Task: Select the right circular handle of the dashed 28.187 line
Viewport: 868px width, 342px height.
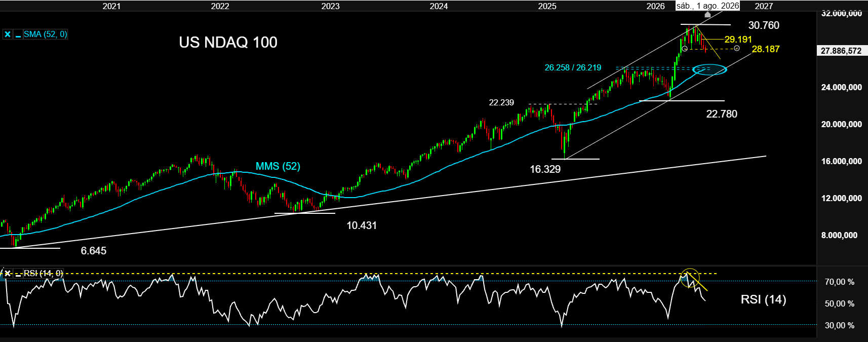Action: pos(737,48)
